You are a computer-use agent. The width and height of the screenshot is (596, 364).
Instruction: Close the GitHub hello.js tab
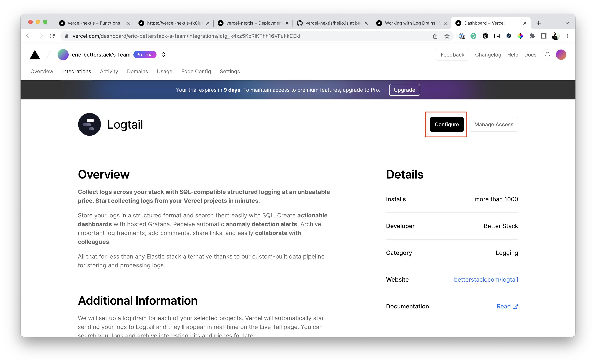(x=366, y=23)
